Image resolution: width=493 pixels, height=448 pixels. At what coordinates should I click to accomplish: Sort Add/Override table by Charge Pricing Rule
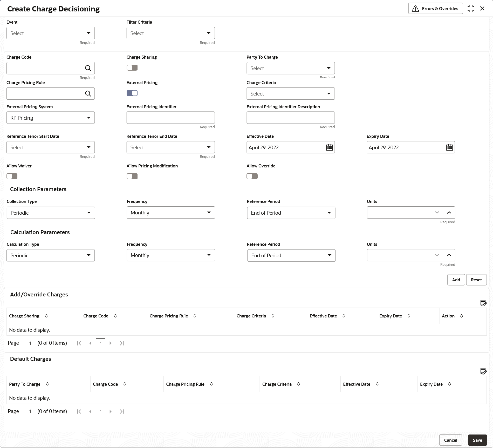195,316
